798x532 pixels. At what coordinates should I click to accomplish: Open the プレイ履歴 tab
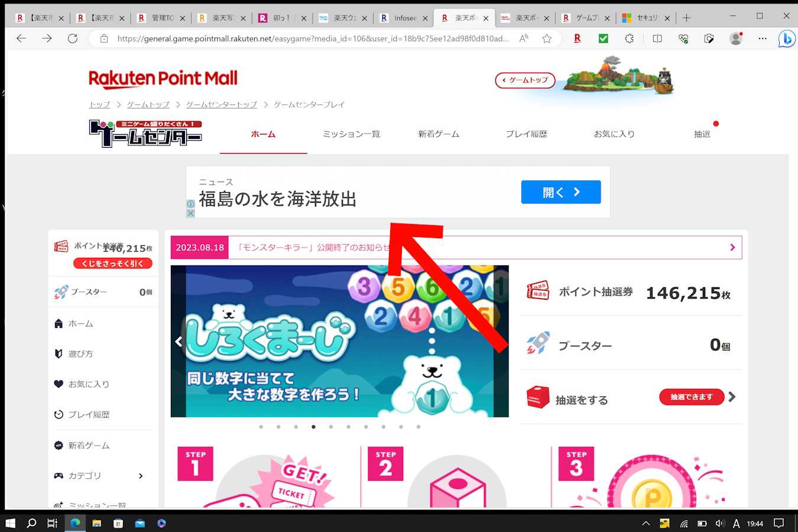click(x=526, y=134)
